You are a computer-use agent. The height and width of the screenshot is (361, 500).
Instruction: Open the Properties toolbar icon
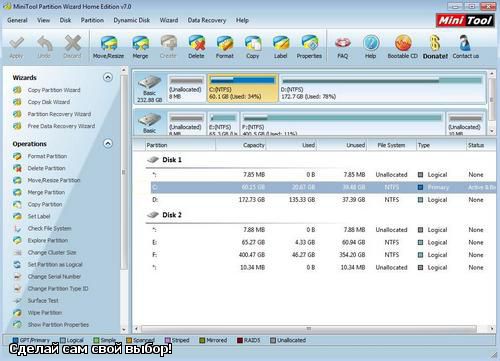[309, 43]
